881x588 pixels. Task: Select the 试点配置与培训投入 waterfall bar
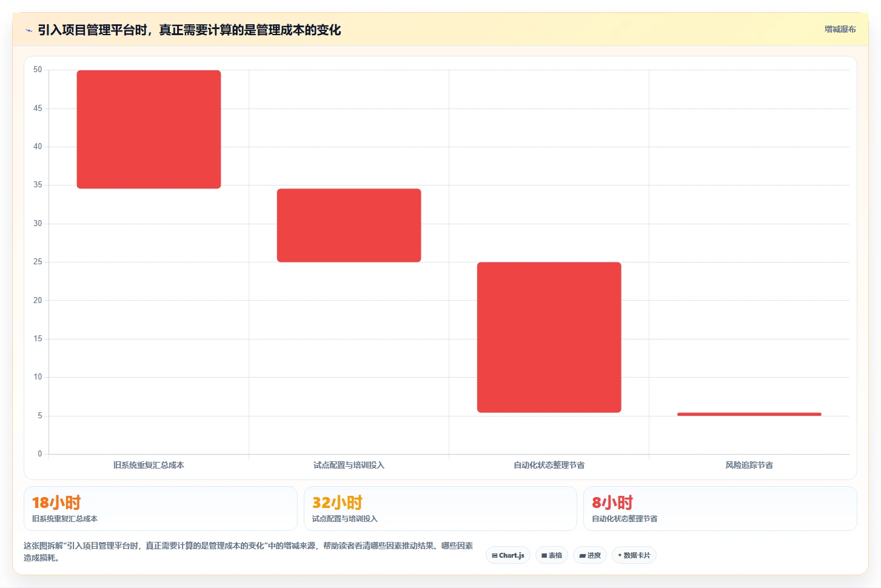349,226
